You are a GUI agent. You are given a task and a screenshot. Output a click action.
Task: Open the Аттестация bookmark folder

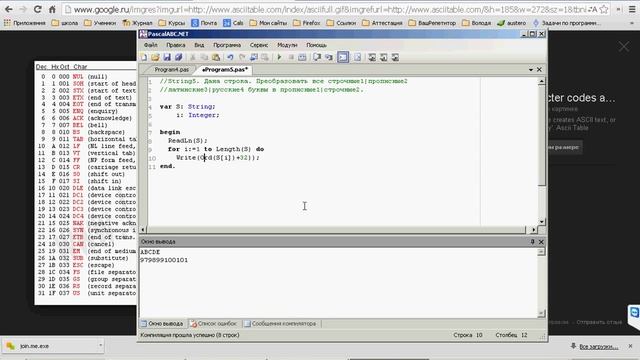tap(382, 23)
